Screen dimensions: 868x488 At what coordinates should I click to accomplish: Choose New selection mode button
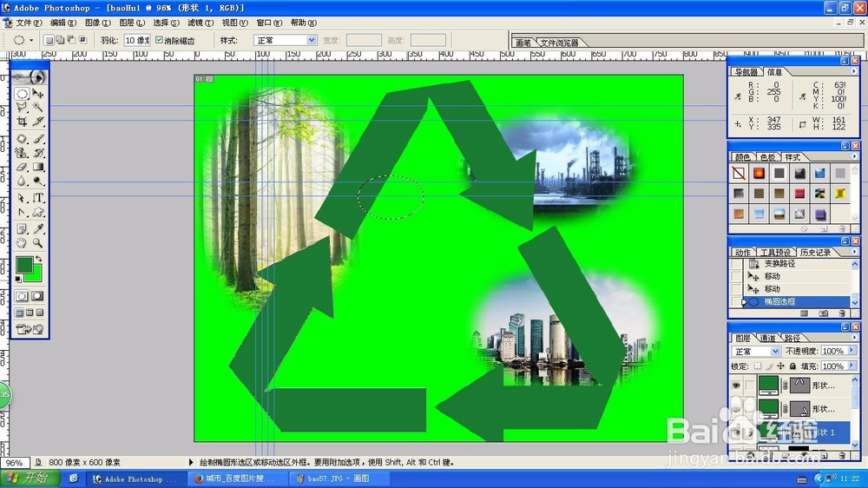49,40
